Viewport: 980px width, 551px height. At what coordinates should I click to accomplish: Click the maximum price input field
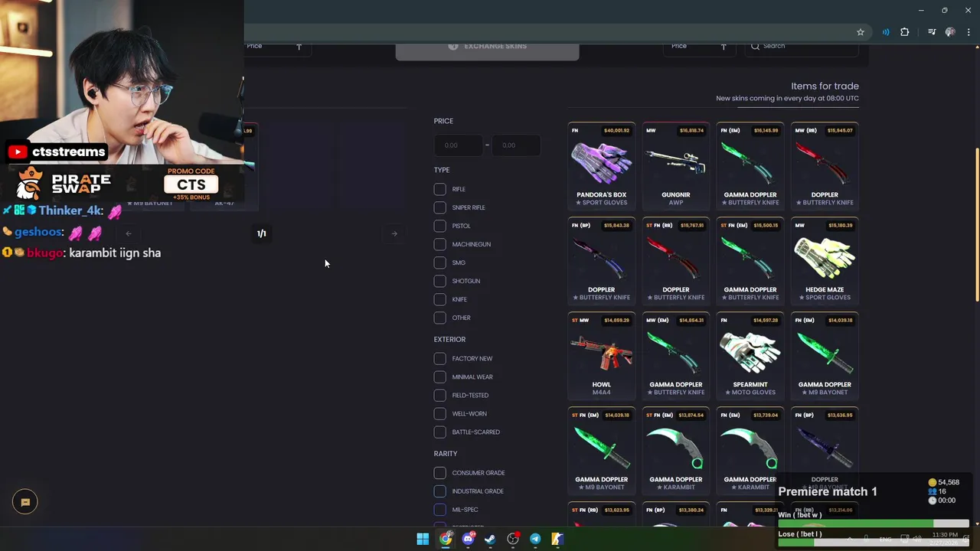point(516,145)
